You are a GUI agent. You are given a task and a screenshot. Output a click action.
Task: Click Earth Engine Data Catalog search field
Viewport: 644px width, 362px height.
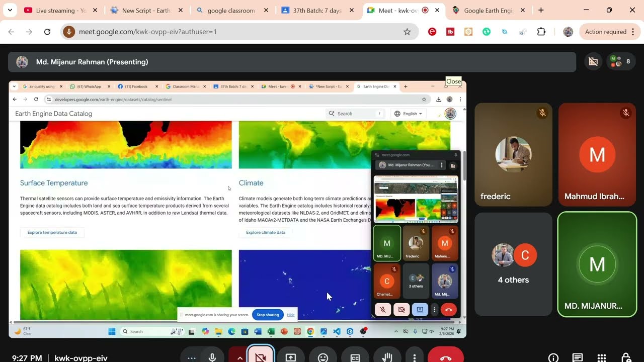pyautogui.click(x=356, y=114)
